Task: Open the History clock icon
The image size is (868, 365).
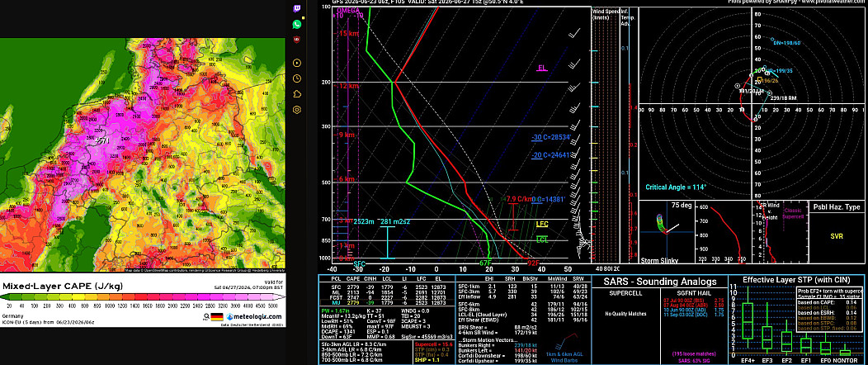Action: click(x=297, y=78)
